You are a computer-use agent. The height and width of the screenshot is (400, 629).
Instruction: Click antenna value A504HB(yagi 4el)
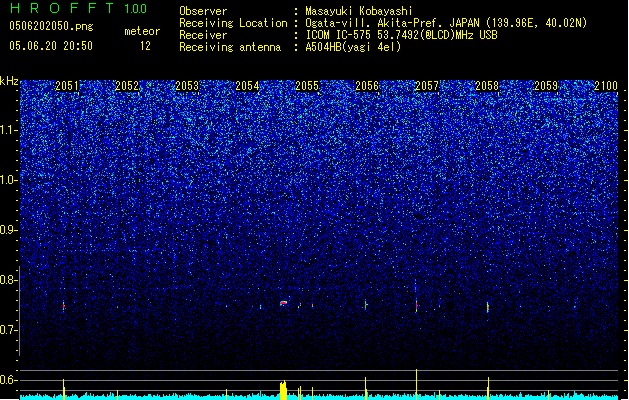pos(353,47)
